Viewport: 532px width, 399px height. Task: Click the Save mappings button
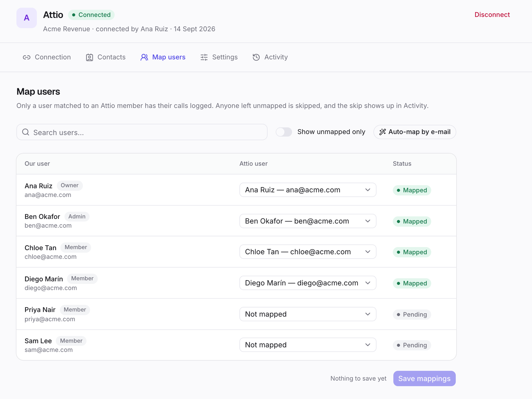[424, 378]
